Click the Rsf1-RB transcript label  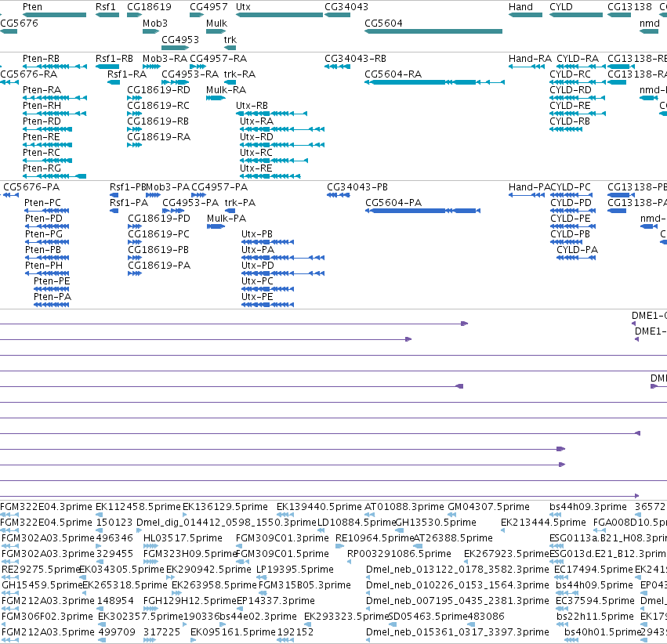coord(114,58)
